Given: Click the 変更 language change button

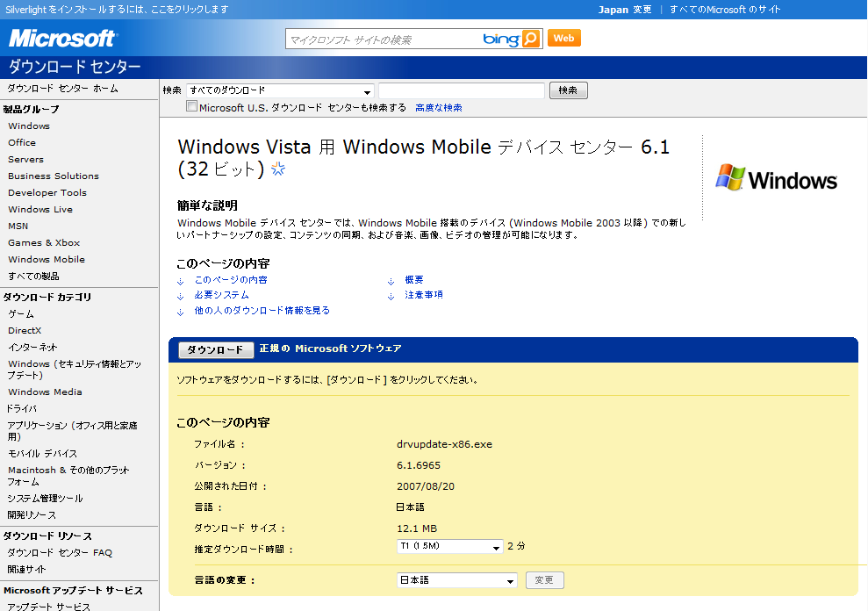Looking at the screenshot, I should tap(544, 580).
